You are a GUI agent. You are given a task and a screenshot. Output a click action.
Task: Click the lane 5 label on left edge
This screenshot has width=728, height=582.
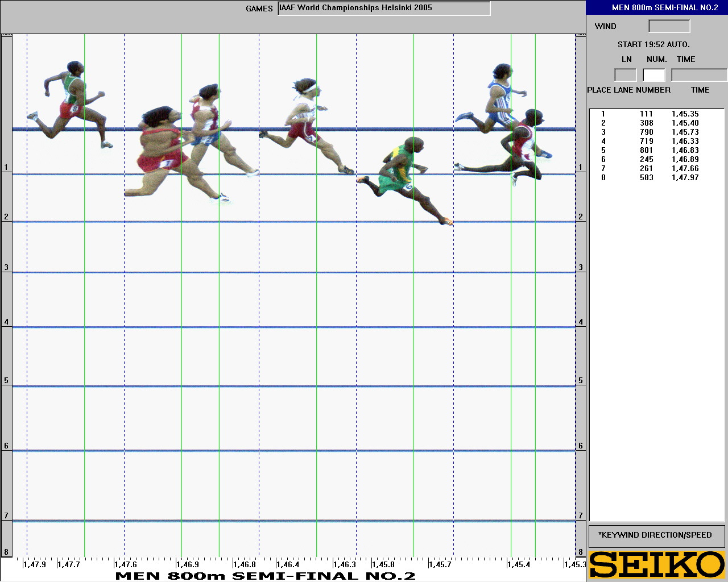(6, 381)
